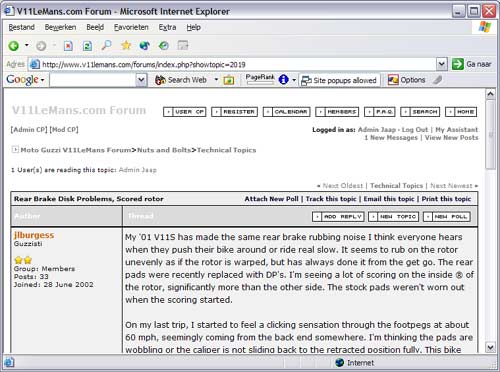Click the HOME forum button
The height and width of the screenshot is (372, 500).
(x=461, y=112)
